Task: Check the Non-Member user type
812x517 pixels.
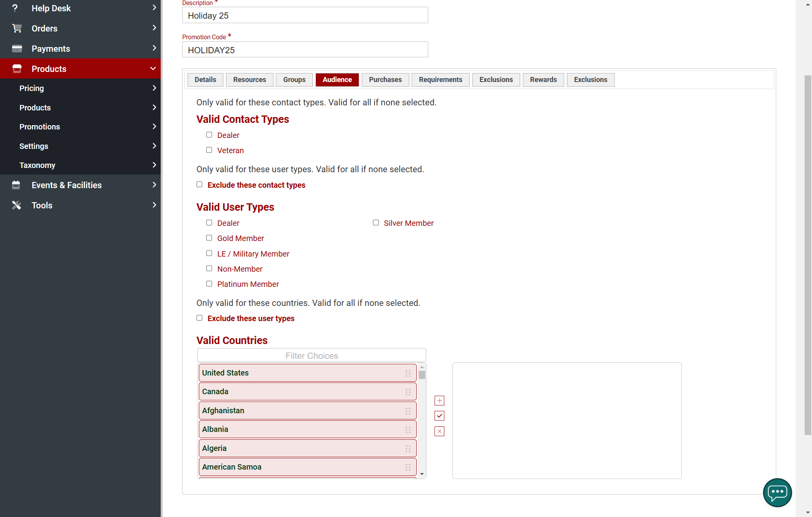Action: [209, 269]
